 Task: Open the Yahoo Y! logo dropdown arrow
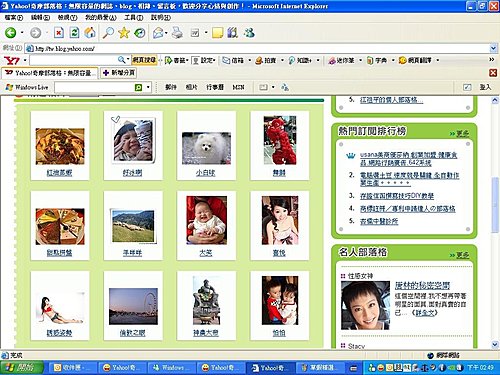pyautogui.click(x=25, y=60)
